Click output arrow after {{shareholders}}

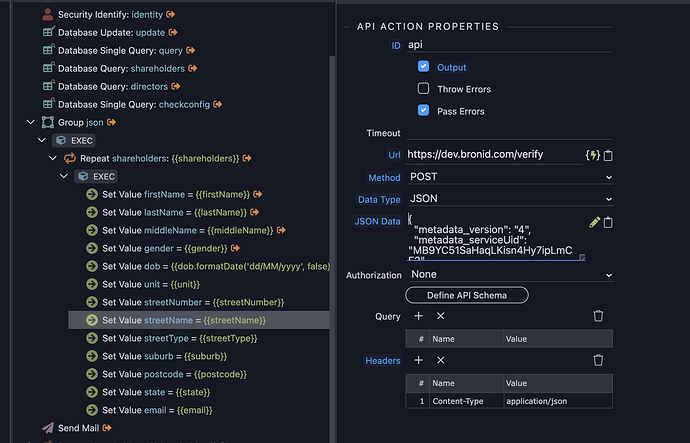tap(247, 158)
